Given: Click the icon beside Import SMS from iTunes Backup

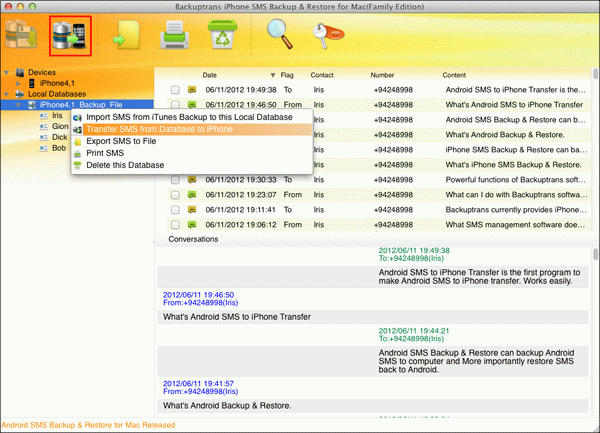Looking at the screenshot, I should [x=77, y=118].
